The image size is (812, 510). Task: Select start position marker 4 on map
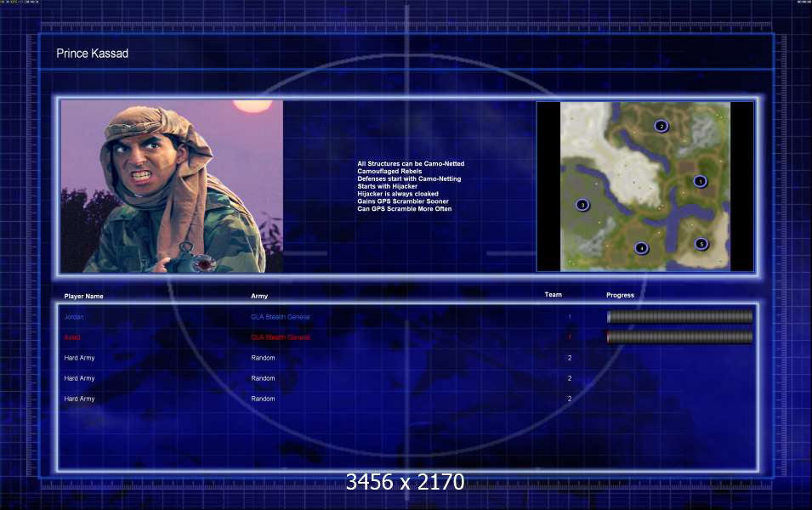(641, 248)
